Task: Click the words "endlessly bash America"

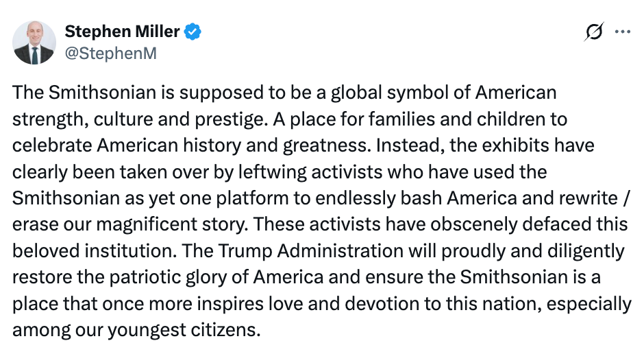Action: click(402, 199)
